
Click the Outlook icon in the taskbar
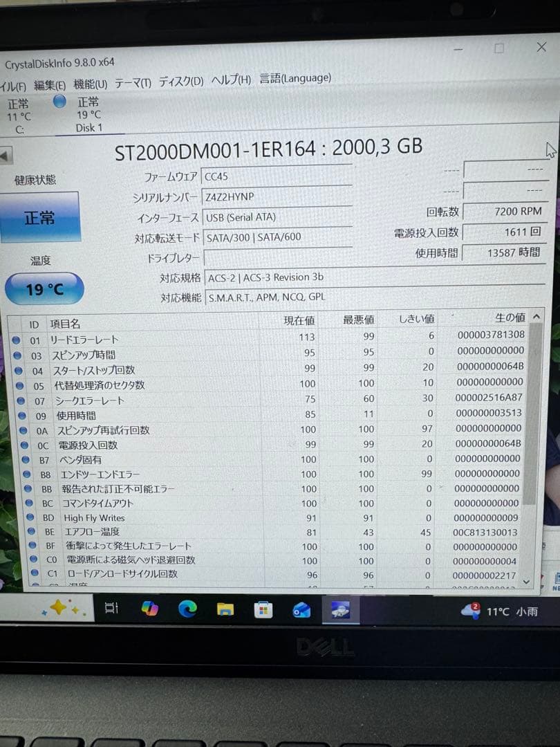pos(301,610)
